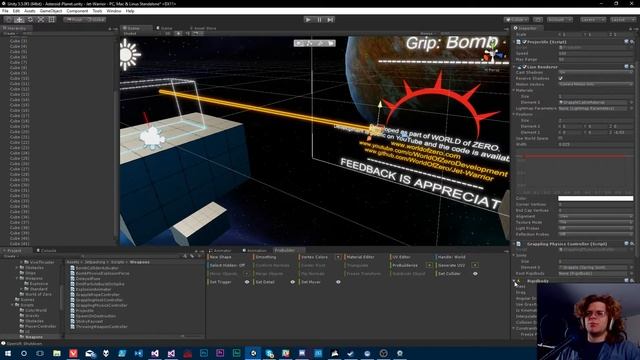Screen dimensions: 640x360
Task: Select the BombColliderActivator script file
Action: [x=97, y=268]
